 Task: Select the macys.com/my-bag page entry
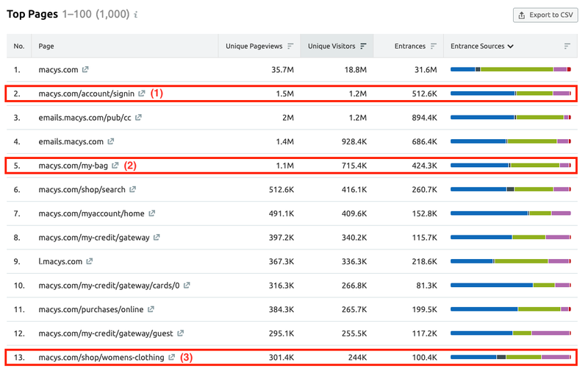[73, 166]
